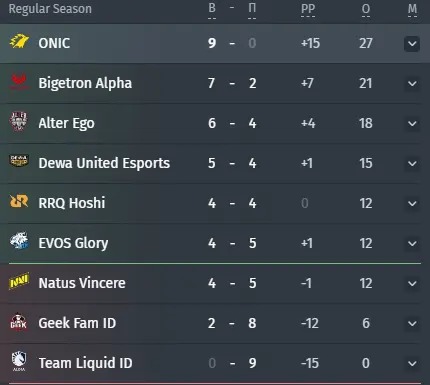Click the Bigetron Alpha red logo
The image size is (430, 385).
click(19, 81)
